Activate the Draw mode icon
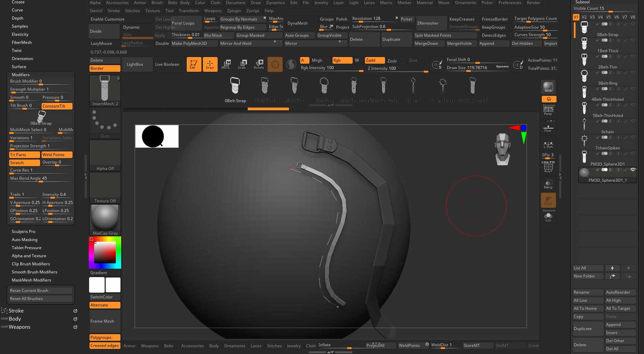Screen dimensions: 644x354 coord(210,64)
